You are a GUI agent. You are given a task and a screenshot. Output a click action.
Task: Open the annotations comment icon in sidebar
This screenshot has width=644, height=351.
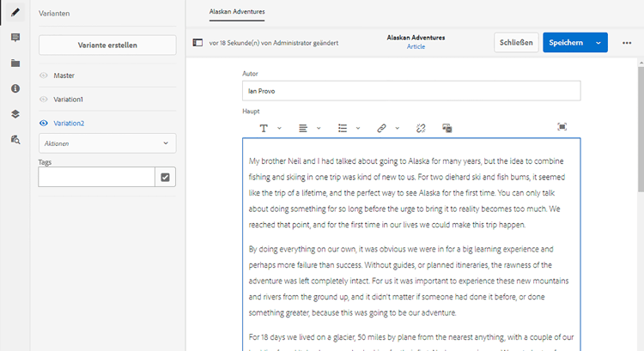pyautogui.click(x=15, y=38)
